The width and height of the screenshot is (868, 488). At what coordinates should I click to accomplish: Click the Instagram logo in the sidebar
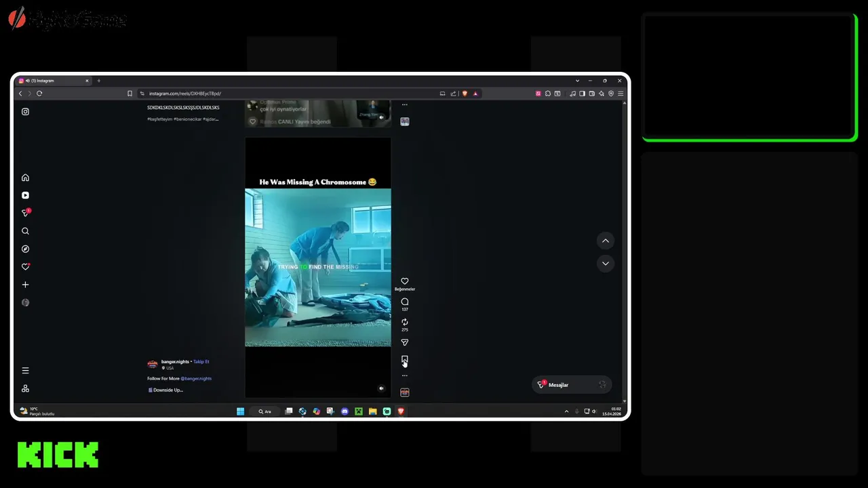click(25, 112)
